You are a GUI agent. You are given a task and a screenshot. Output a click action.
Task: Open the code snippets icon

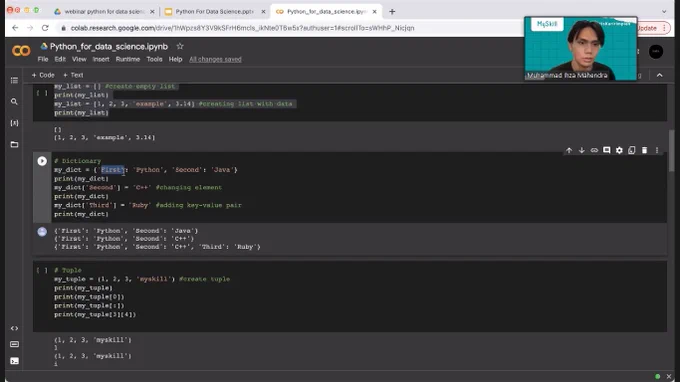pos(14,328)
